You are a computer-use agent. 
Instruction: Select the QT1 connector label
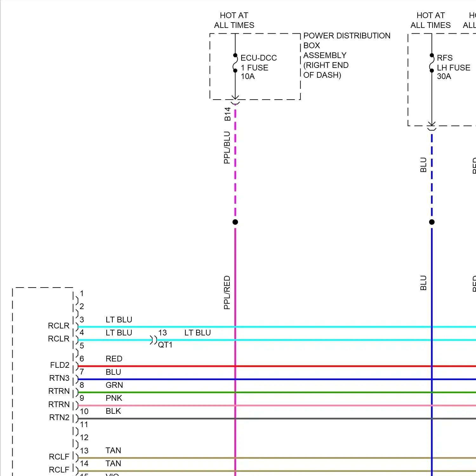tap(165, 345)
